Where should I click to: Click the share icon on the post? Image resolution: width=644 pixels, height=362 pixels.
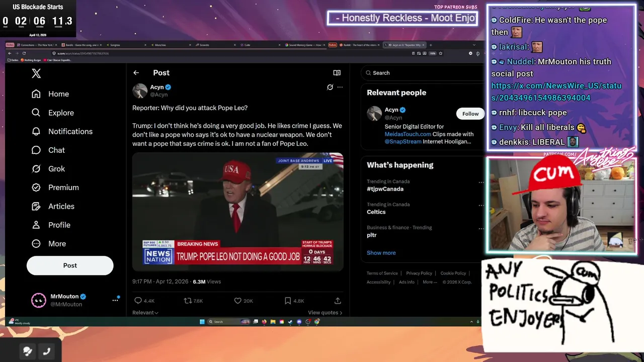338,301
